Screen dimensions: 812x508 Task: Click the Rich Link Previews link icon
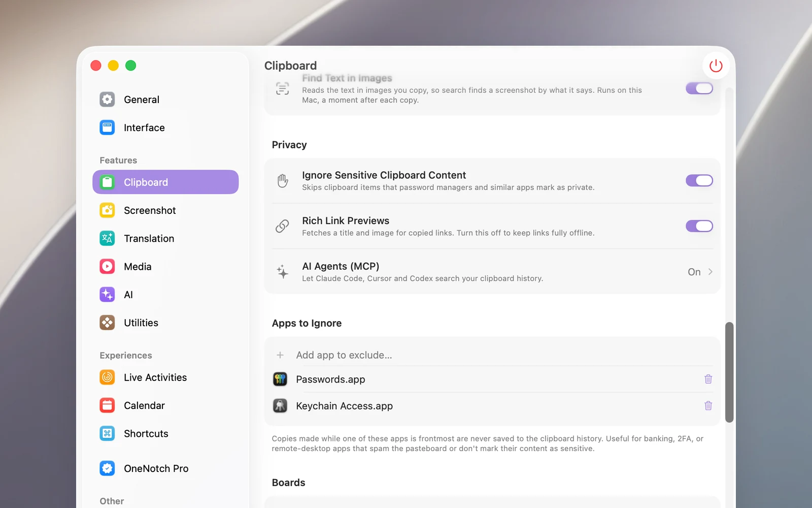pos(282,226)
